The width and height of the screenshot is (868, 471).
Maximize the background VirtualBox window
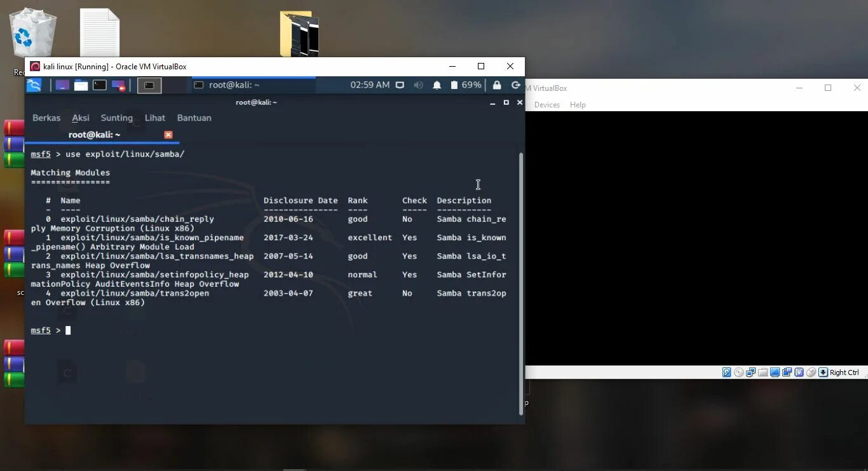(x=828, y=88)
